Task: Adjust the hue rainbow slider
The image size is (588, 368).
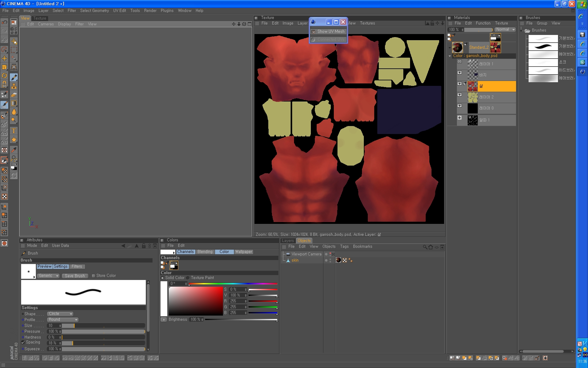Action: tap(233, 284)
